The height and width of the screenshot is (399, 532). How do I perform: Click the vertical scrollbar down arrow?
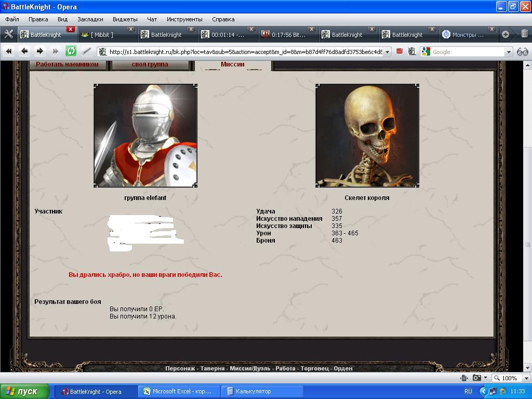click(x=527, y=368)
